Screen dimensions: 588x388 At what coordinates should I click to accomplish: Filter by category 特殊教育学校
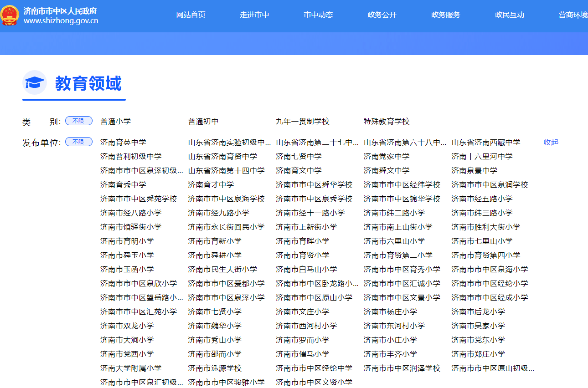click(x=387, y=121)
